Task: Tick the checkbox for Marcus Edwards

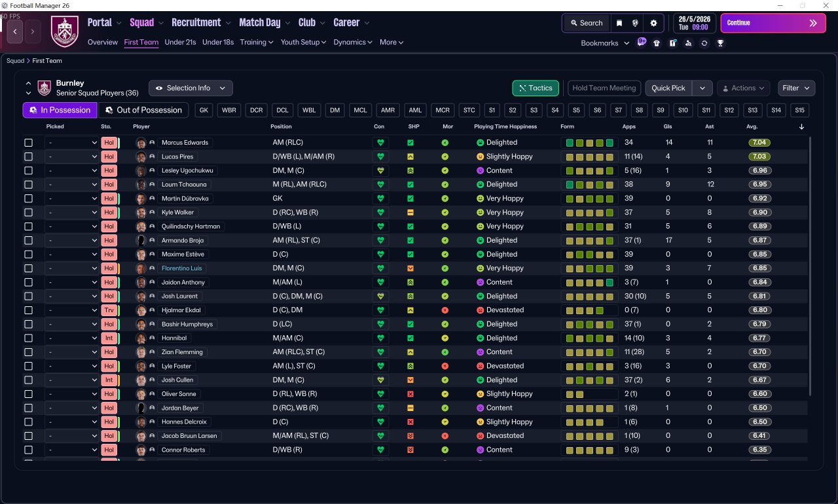Action: click(x=28, y=143)
